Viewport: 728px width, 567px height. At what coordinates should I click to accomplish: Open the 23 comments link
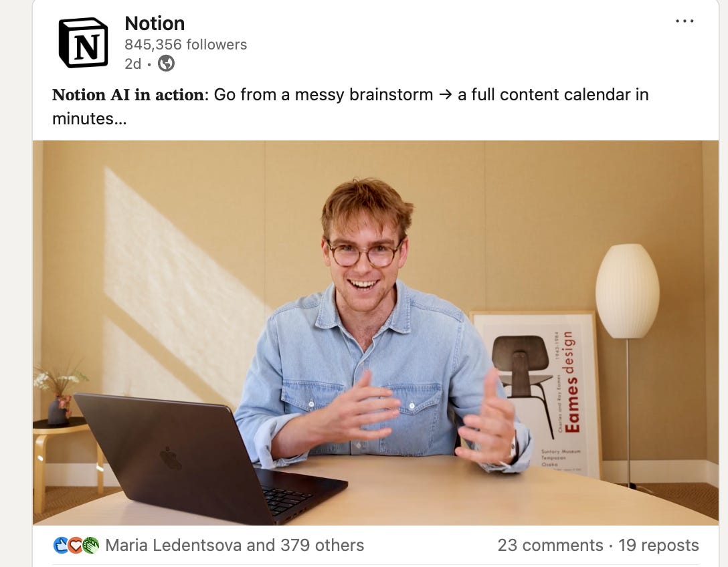pos(550,545)
